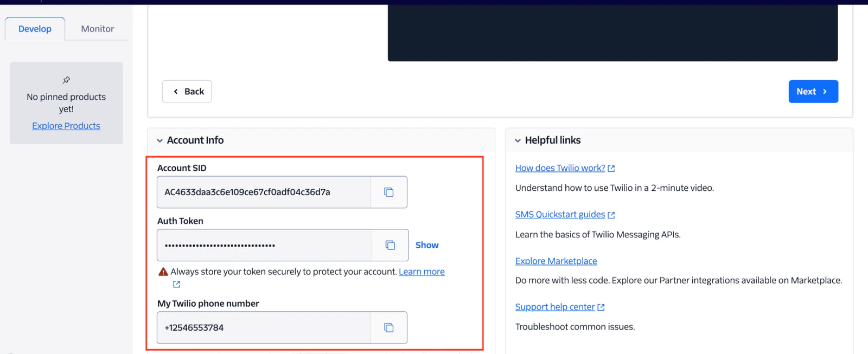The height and width of the screenshot is (354, 868).
Task: Copy the Auth Token value
Action: (390, 245)
